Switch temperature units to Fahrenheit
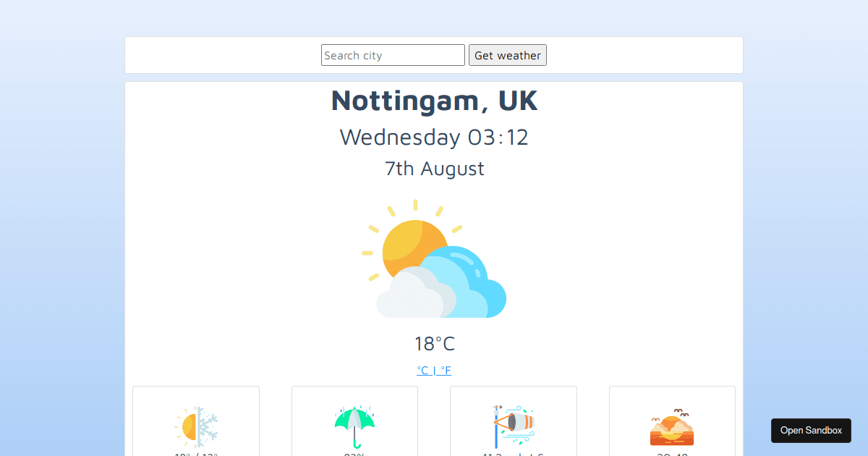Image resolution: width=868 pixels, height=456 pixels. (x=446, y=370)
